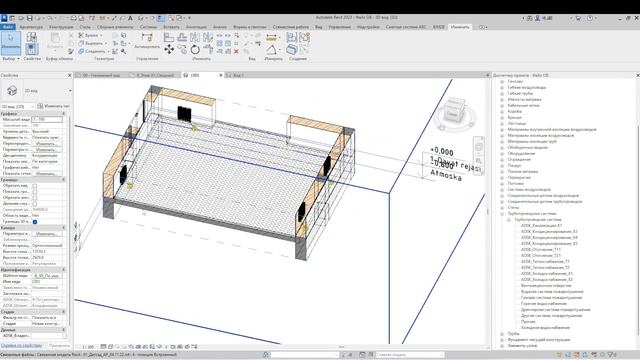Viewport: 640px width, 360px height.
Task: Collapse the Трубопроводные системы tree node
Action: [x=502, y=213]
